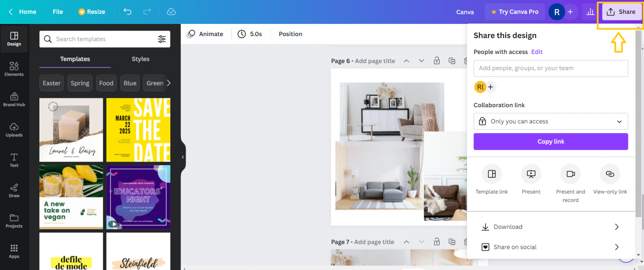Click the Try Canva Pro button
Image resolution: width=644 pixels, height=270 pixels.
(515, 12)
